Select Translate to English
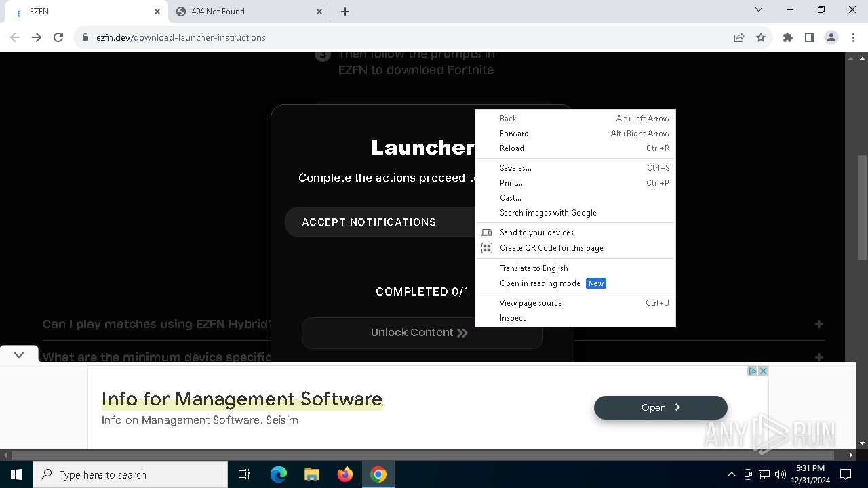The width and height of the screenshot is (868, 488). coord(576,268)
